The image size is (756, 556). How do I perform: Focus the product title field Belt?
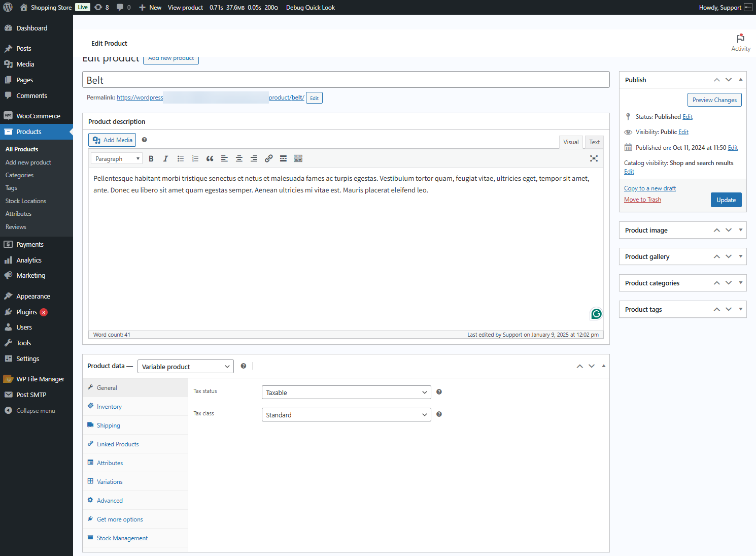[346, 80]
